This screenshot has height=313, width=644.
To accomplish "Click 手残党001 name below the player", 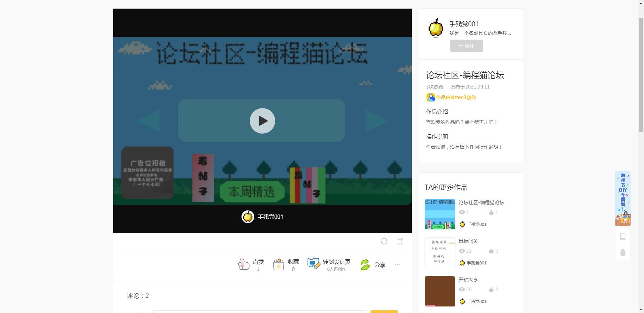I will tap(270, 217).
